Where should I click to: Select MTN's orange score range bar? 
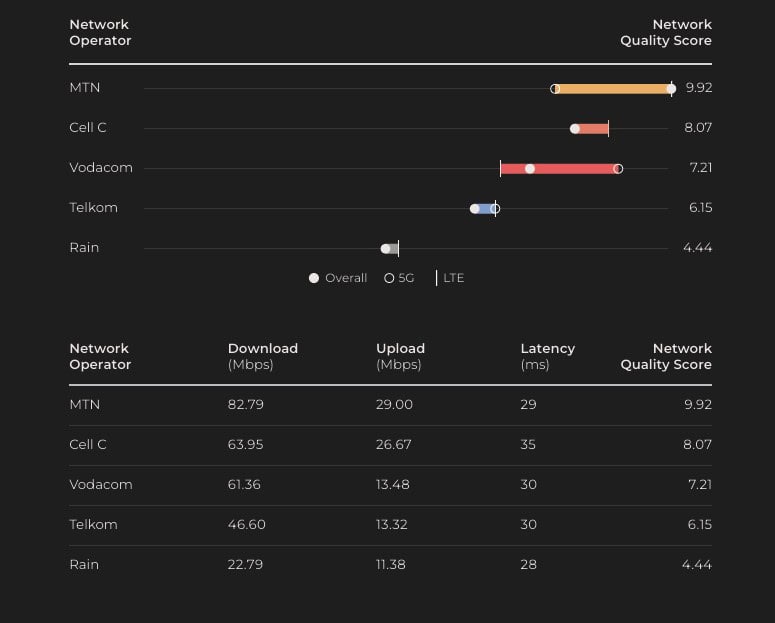[x=612, y=89]
